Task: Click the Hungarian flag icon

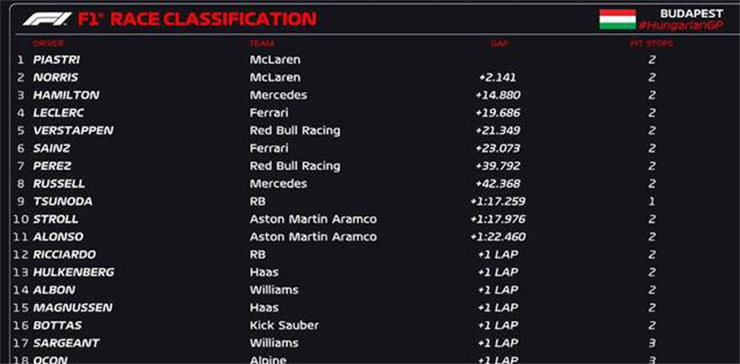Action: (x=617, y=19)
